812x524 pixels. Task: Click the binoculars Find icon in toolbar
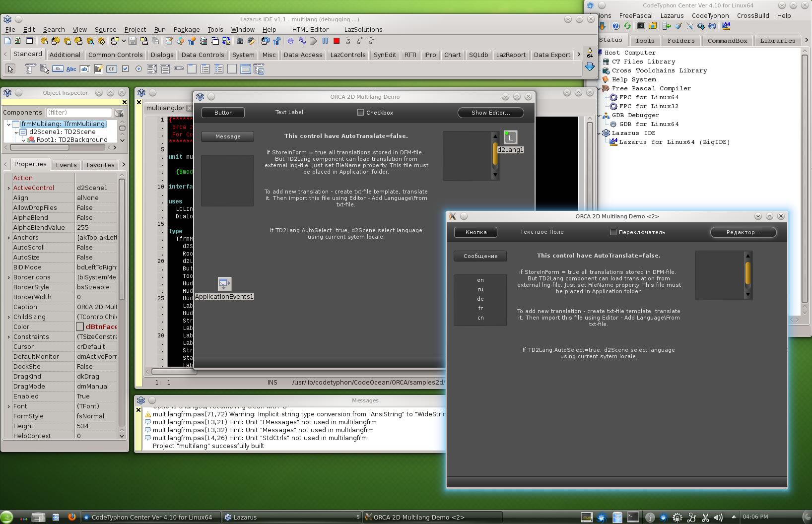(240, 41)
